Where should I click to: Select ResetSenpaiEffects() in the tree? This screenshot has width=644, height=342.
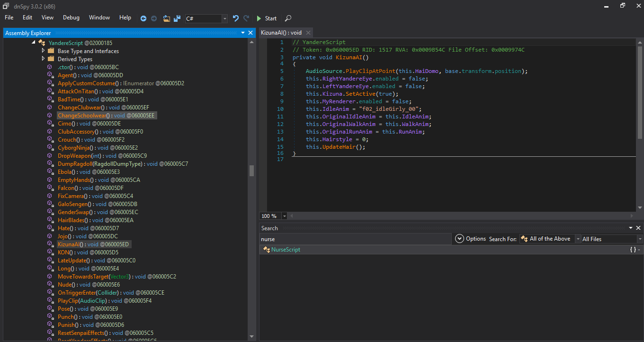coord(106,333)
